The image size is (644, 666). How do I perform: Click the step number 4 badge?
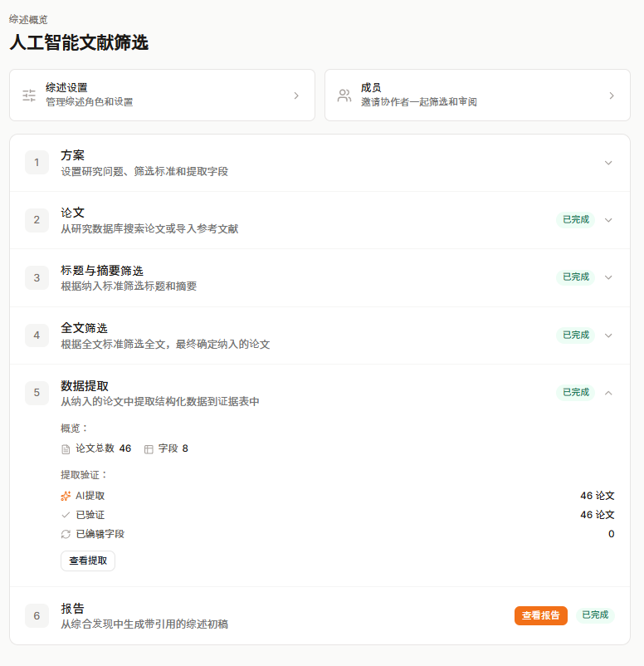(x=37, y=335)
